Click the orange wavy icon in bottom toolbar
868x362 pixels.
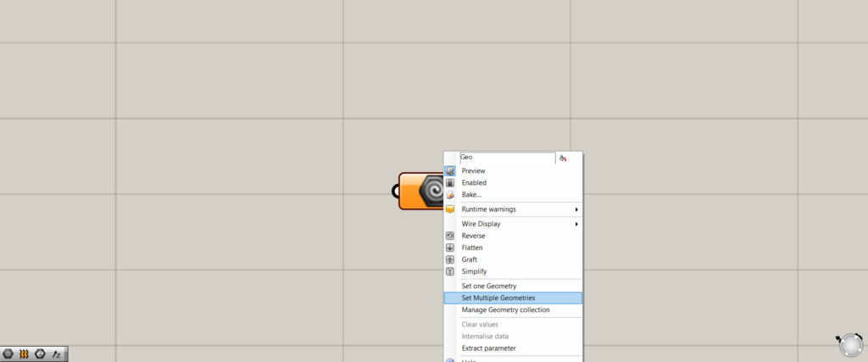(24, 353)
